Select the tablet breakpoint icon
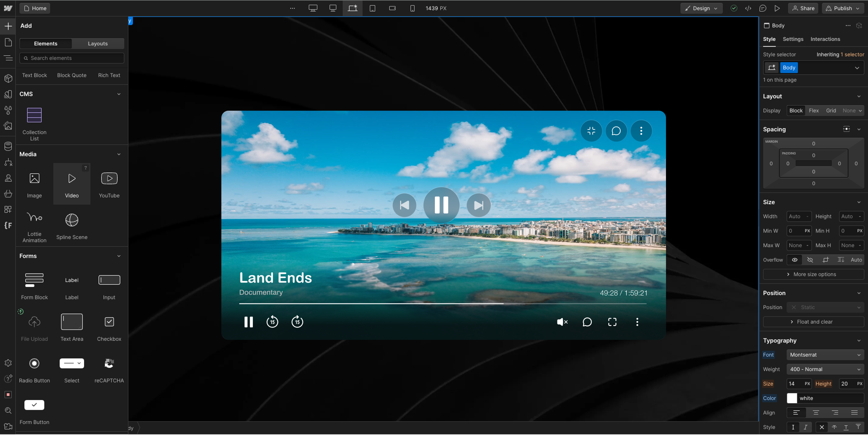 [372, 8]
